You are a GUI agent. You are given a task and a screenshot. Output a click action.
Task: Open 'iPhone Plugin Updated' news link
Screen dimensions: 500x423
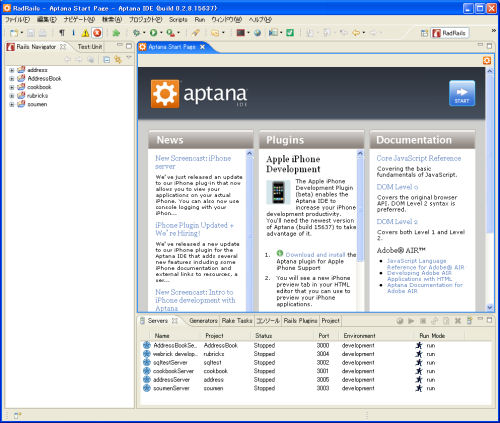[194, 229]
